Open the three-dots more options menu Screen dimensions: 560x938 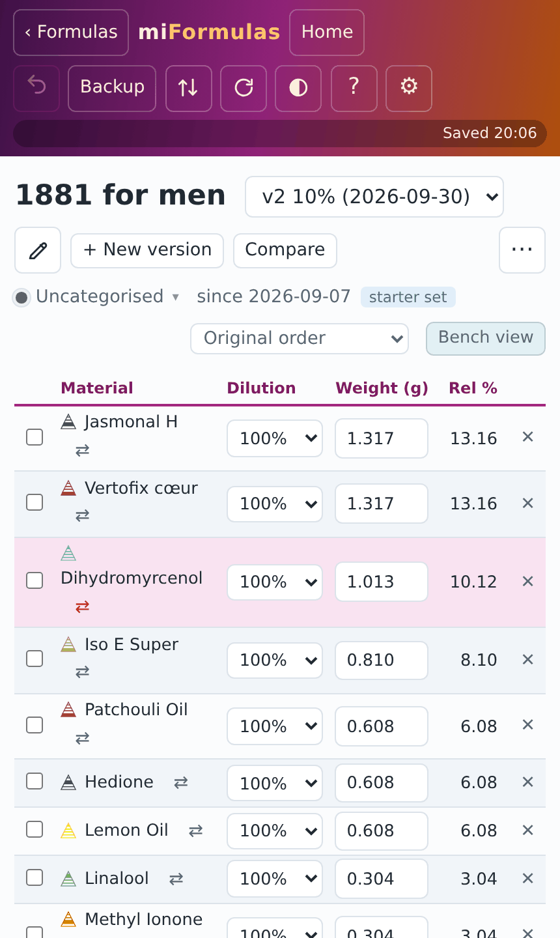tap(522, 250)
